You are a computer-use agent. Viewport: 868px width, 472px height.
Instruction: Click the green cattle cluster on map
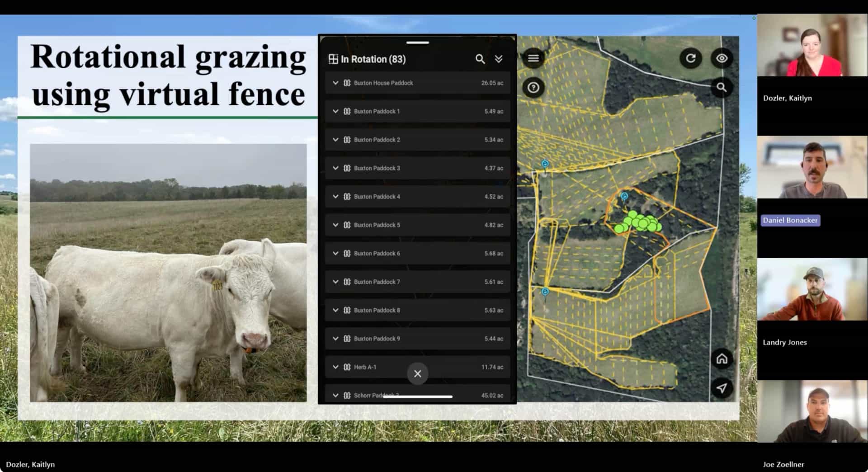[639, 223]
